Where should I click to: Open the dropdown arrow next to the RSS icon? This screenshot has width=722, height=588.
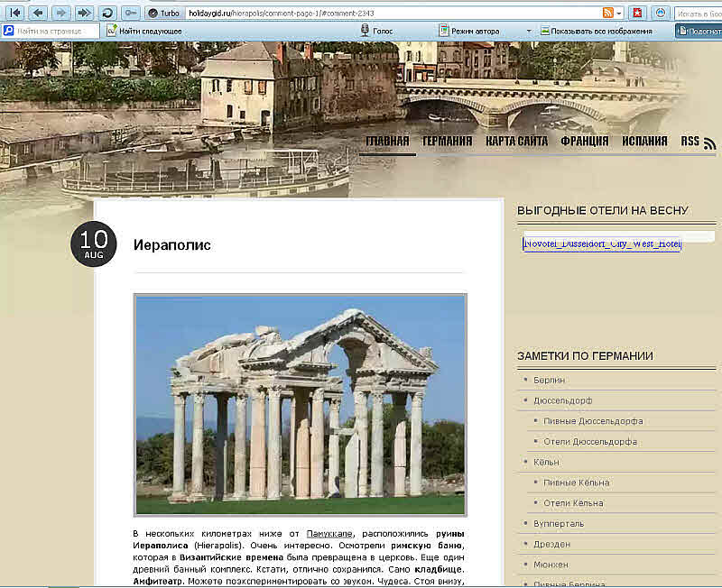619,14
